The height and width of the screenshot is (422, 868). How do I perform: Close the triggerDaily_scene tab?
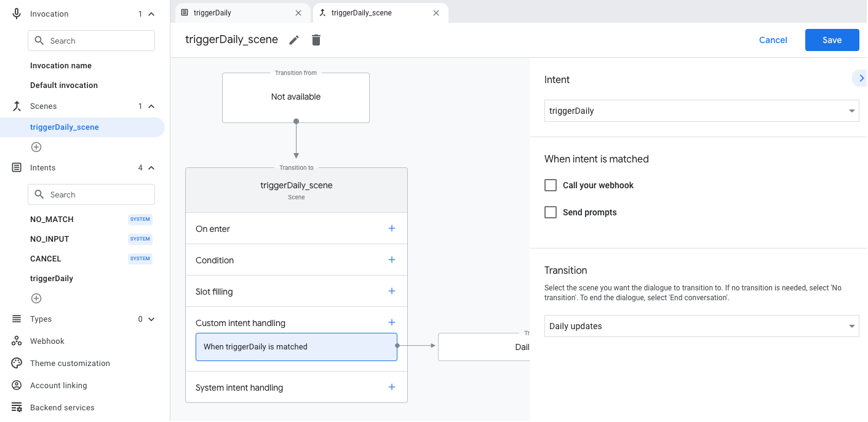coord(436,13)
